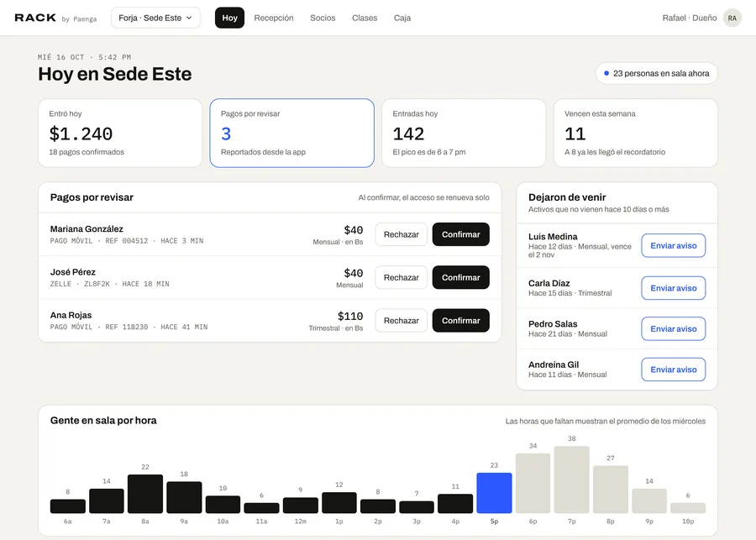
Task: Open the RA user avatar
Action: tap(732, 18)
